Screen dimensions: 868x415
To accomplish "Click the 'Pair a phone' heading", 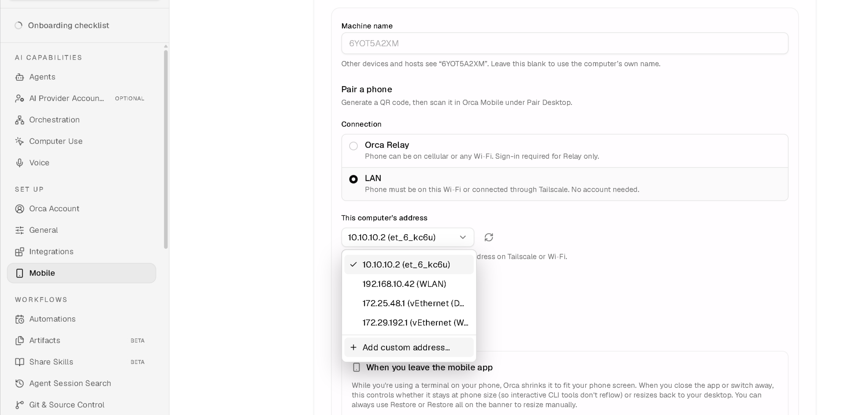I will (x=367, y=89).
